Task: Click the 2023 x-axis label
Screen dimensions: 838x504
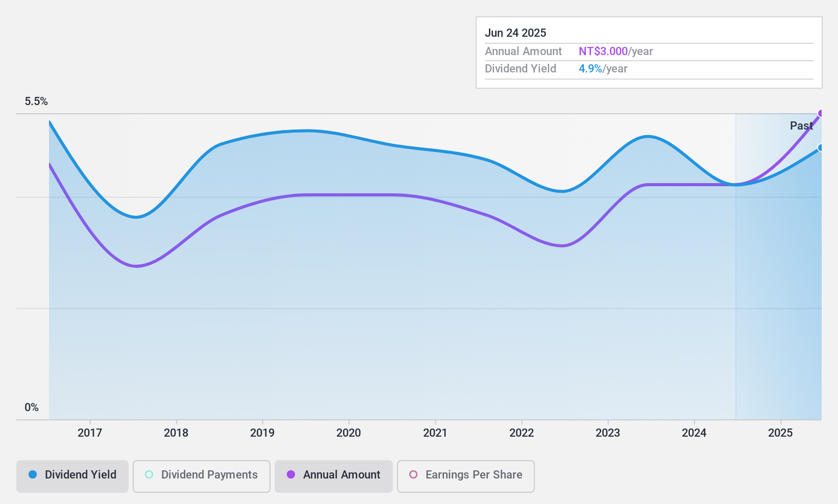Action: click(x=608, y=433)
